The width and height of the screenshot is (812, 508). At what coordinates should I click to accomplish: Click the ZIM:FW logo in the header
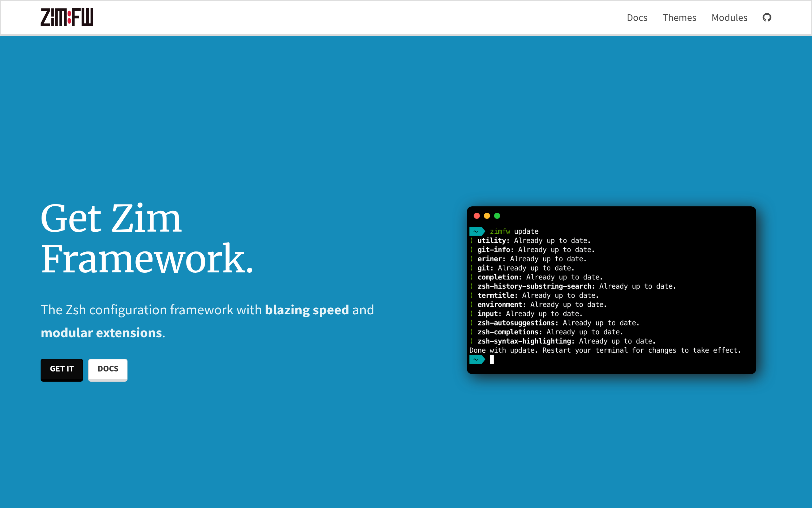pos(67,17)
